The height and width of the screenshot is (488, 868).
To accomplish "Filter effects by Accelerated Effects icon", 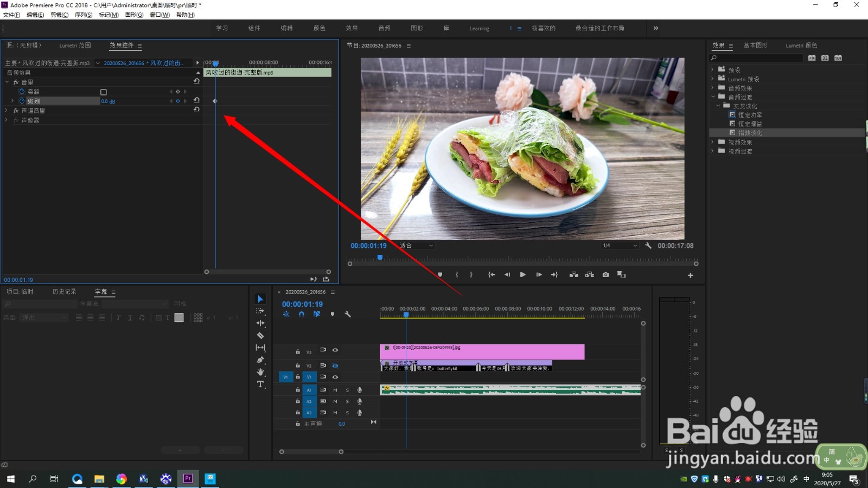I will pyautogui.click(x=812, y=57).
